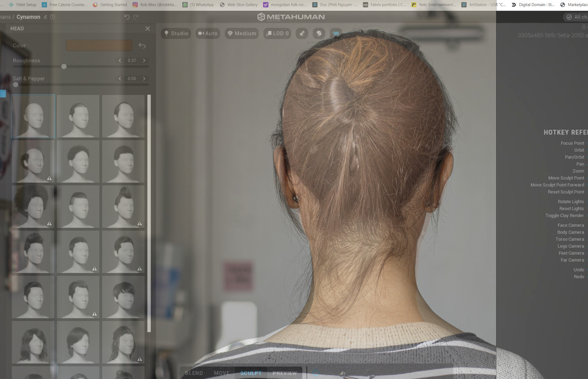
Task: Open the Relic Entertainment bookmark
Action: 434,5
